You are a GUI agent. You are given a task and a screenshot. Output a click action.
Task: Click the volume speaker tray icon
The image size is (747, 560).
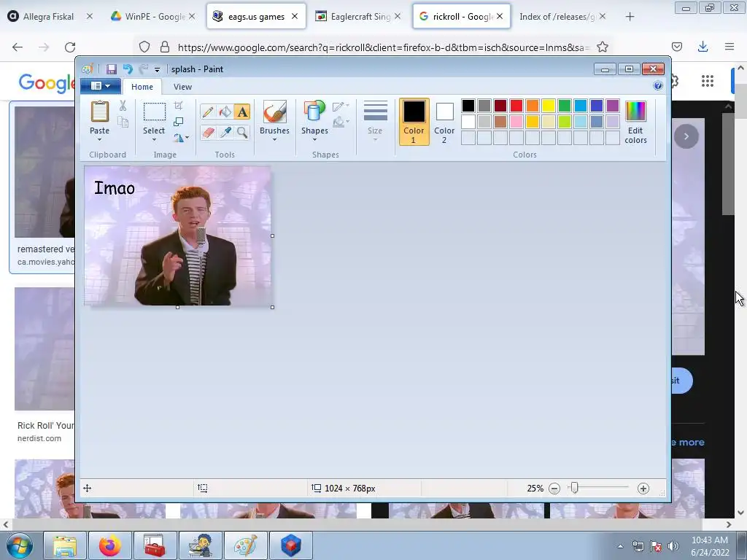[x=673, y=546]
